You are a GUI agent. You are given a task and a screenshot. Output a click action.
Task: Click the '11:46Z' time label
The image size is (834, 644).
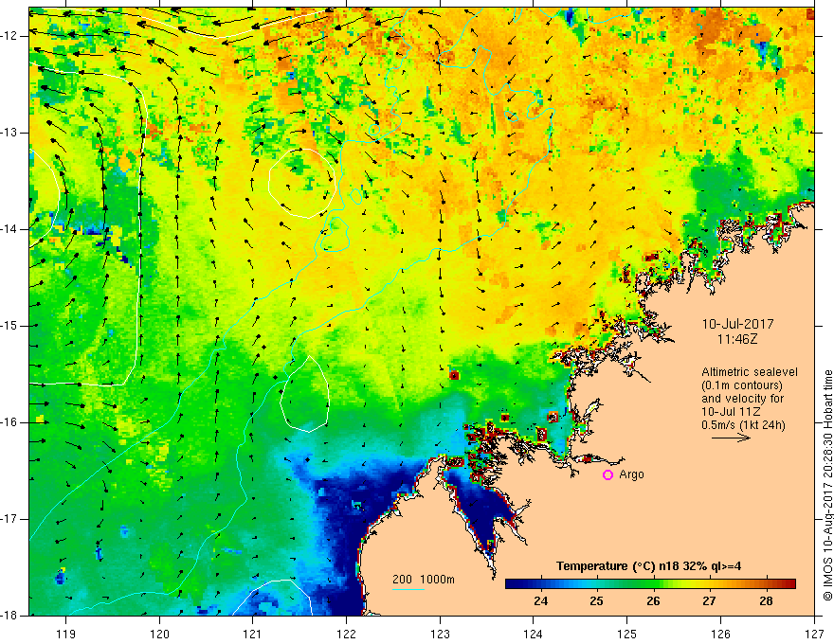click(x=736, y=339)
